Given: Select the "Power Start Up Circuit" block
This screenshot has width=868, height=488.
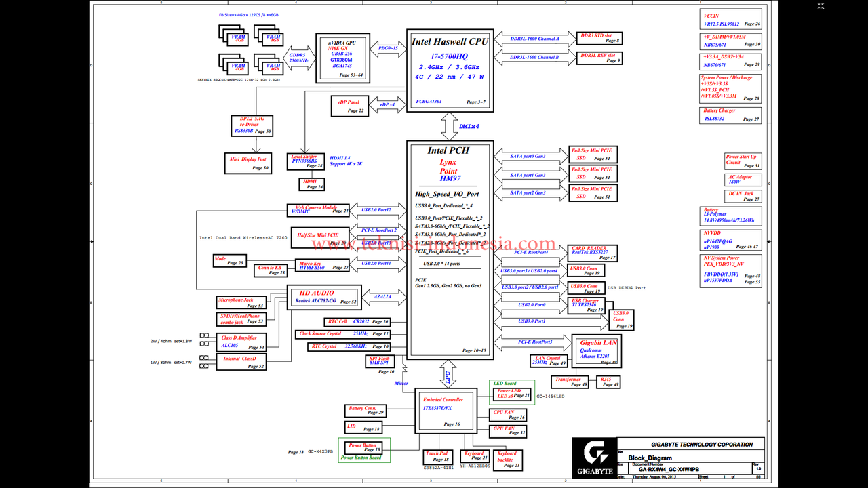Looking at the screenshot, I should pos(743,161).
